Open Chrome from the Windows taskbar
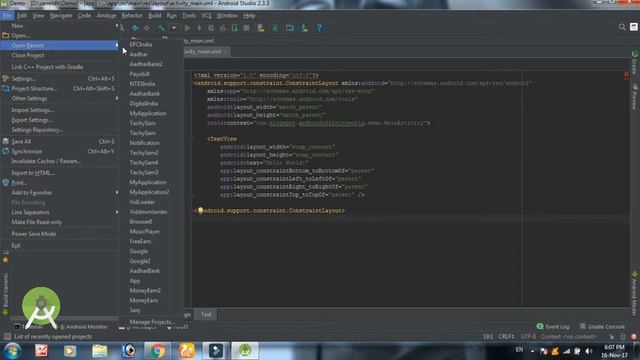Image resolution: width=640 pixels, height=360 pixels. [158, 351]
